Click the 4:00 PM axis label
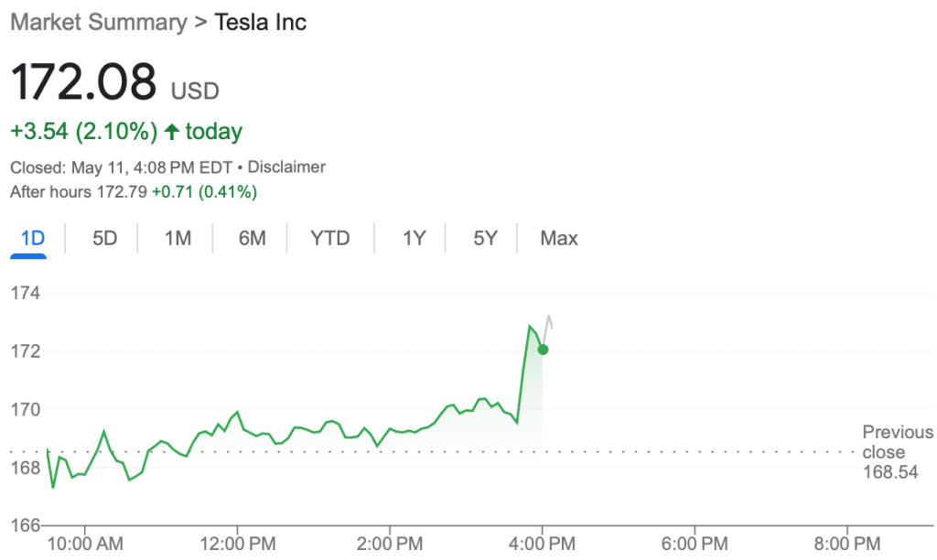 click(542, 544)
